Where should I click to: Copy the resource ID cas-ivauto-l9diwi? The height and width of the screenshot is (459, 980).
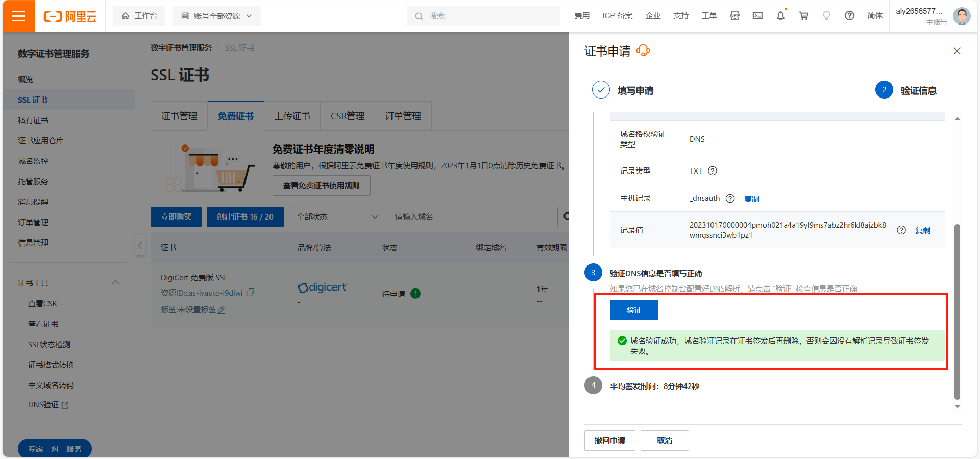pos(250,293)
